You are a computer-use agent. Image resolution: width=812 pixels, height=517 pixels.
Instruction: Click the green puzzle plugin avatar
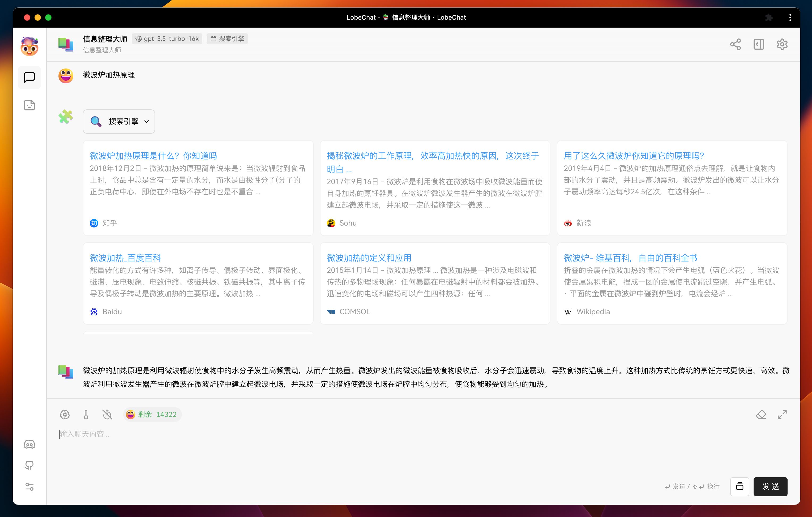point(66,117)
